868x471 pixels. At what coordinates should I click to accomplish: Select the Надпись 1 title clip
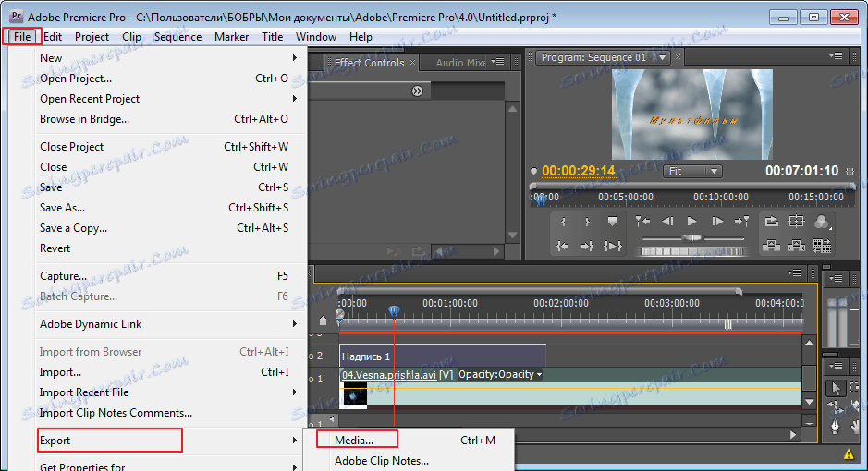442,356
